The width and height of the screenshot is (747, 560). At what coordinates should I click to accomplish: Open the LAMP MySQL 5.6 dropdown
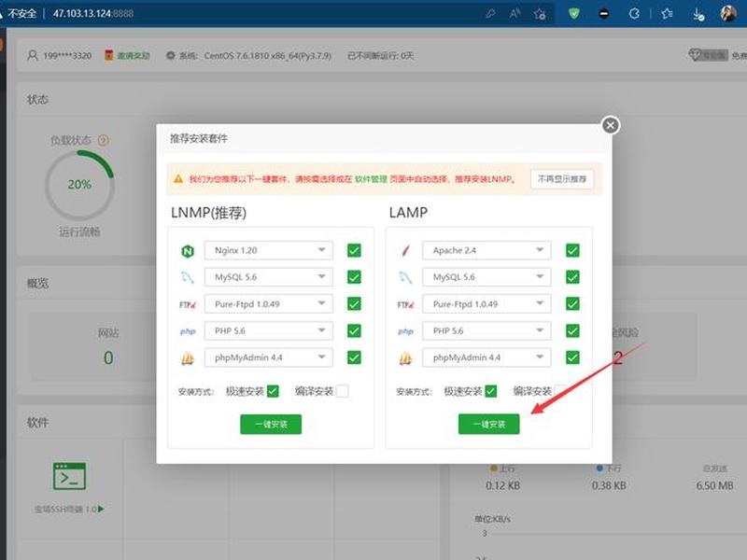pos(486,277)
